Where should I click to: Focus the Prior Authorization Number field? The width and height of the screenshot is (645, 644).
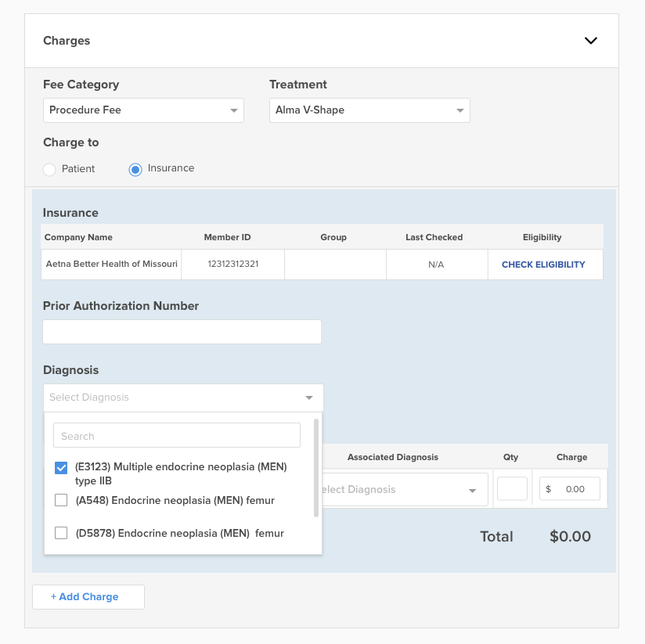[182, 332]
